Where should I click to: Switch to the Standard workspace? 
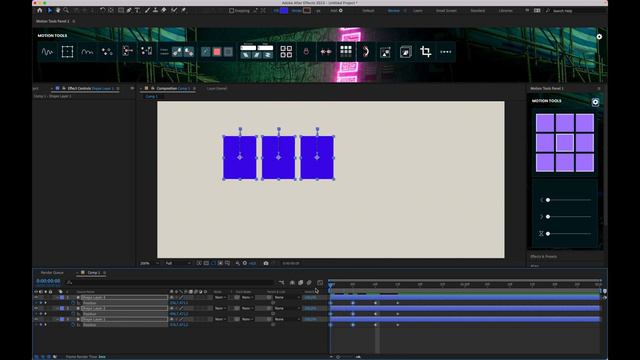pos(478,11)
